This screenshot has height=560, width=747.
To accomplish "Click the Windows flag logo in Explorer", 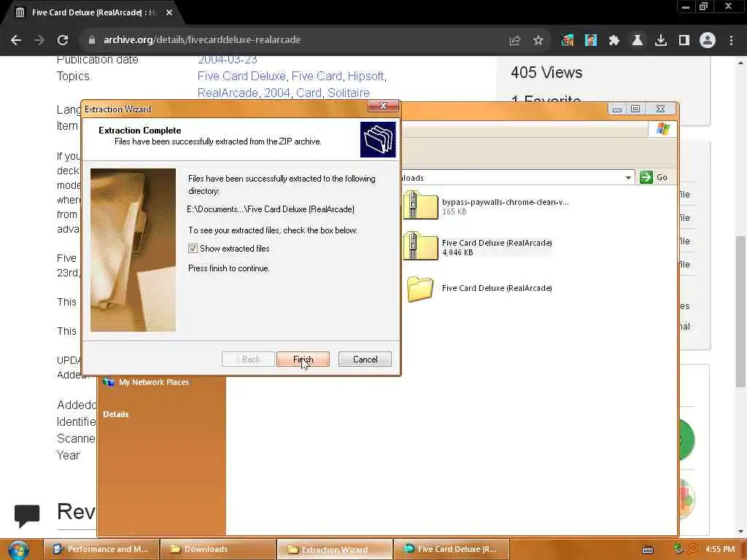I will coord(662,129).
